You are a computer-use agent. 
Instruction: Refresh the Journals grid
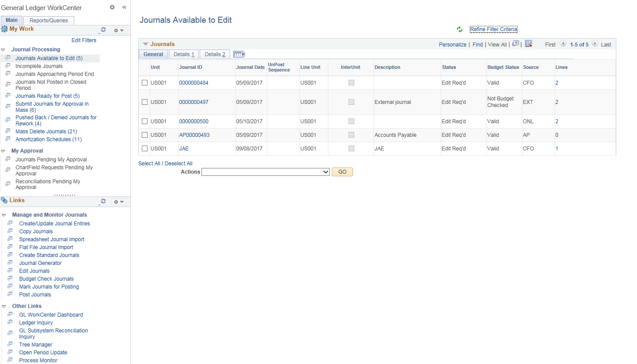(460, 30)
